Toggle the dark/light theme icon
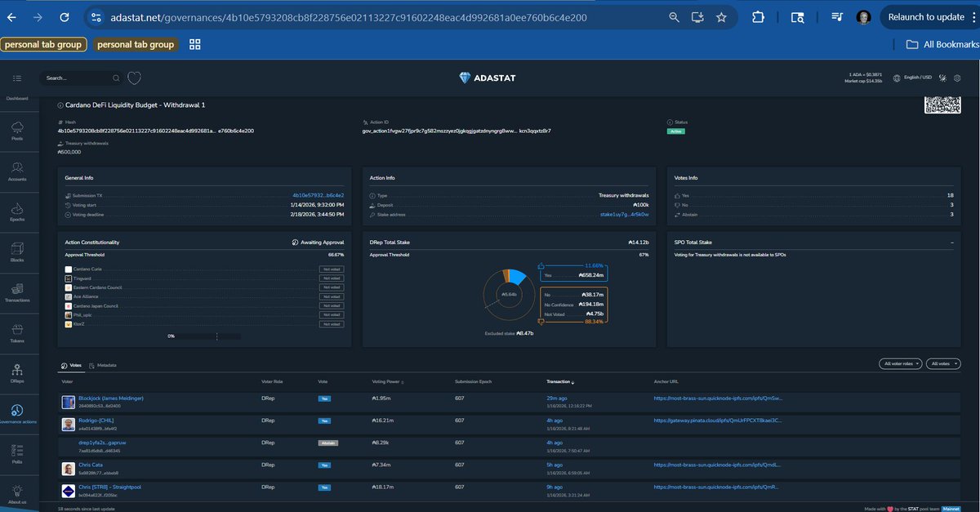 (941, 77)
